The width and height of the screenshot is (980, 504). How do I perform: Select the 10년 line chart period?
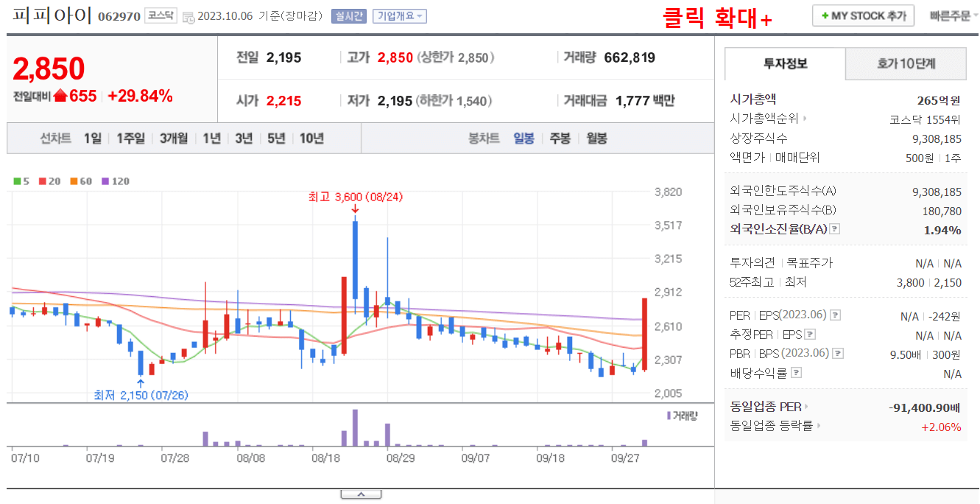pos(311,139)
